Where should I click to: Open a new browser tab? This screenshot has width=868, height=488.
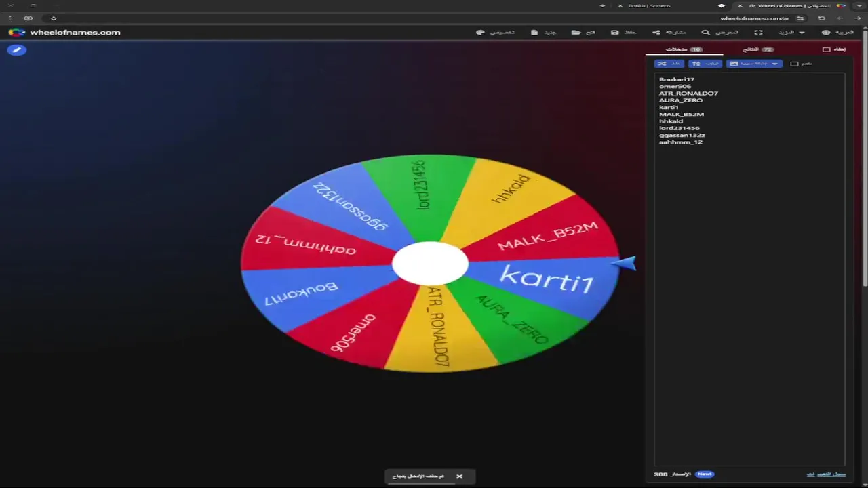(602, 5)
